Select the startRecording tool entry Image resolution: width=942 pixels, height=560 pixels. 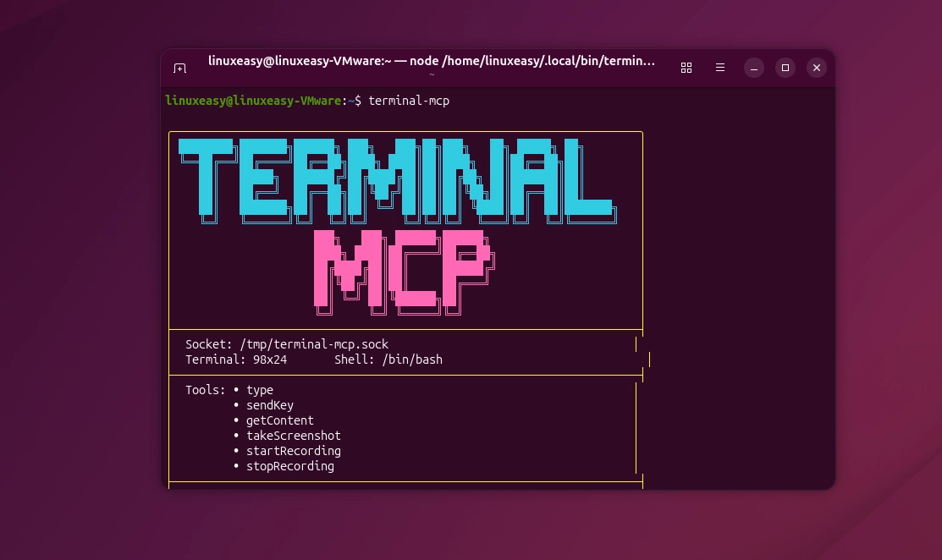pos(294,451)
